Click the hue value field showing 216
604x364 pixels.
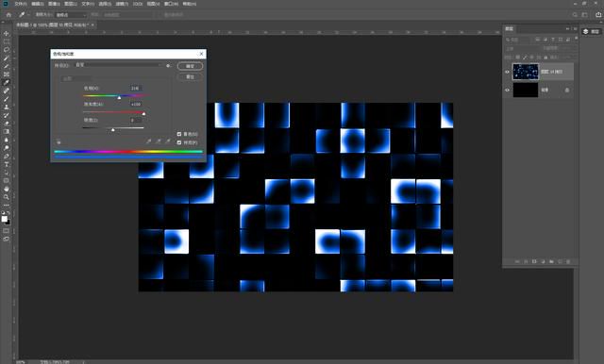(135, 88)
